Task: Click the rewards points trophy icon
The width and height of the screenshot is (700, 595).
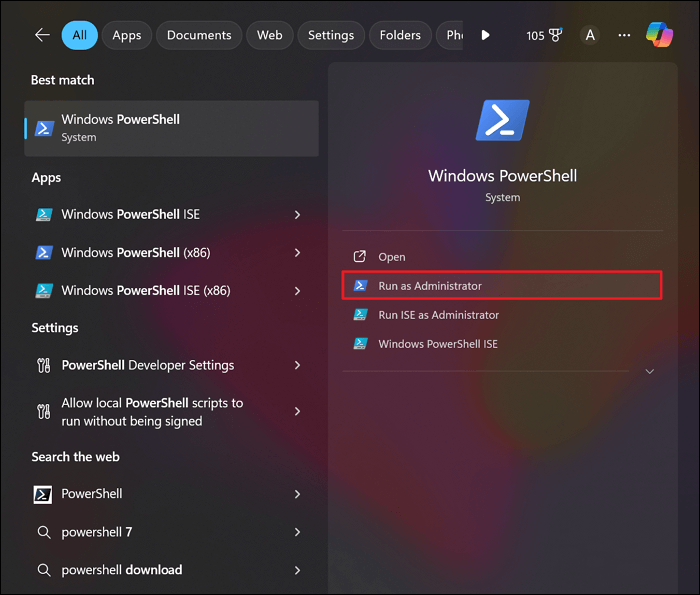Action: coord(556,35)
